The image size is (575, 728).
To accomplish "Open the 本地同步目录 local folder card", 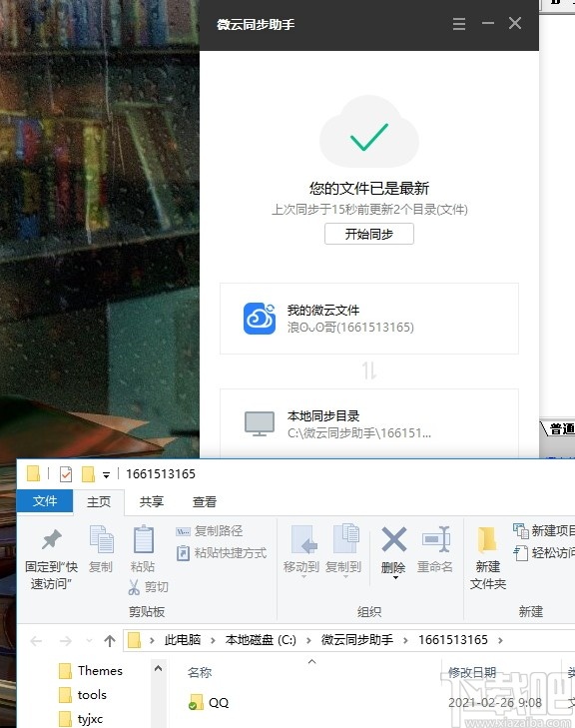I will [369, 423].
